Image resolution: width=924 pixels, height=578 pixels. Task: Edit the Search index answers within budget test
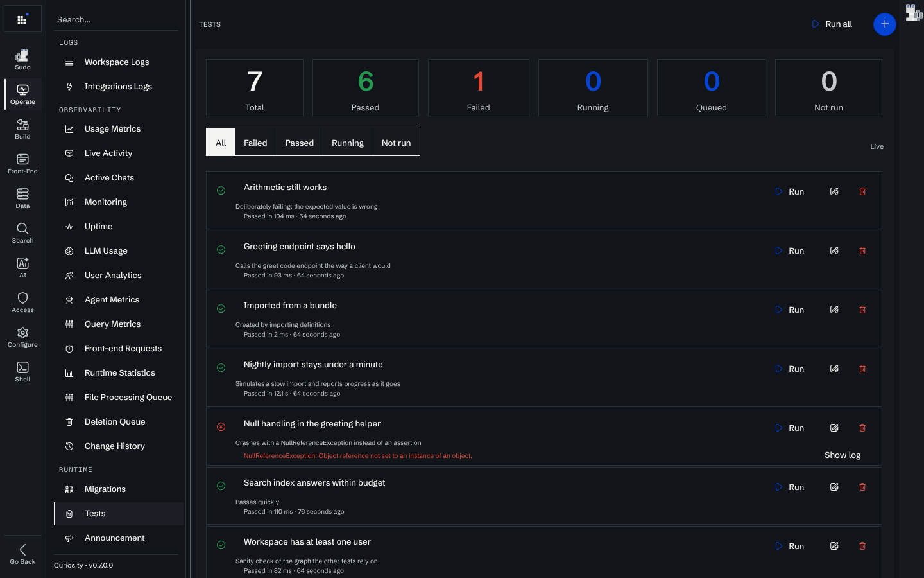834,487
